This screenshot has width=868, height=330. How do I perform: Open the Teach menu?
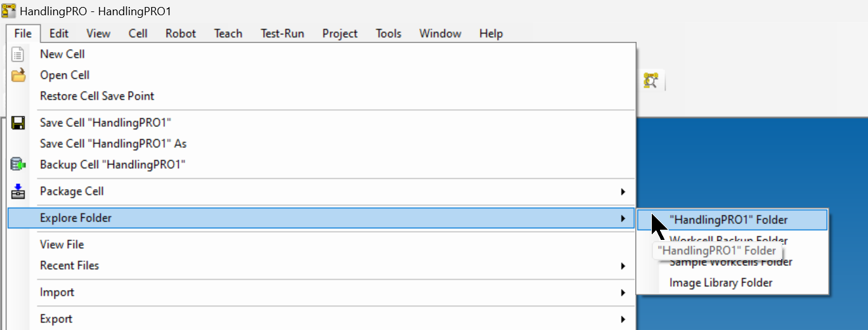pos(228,34)
